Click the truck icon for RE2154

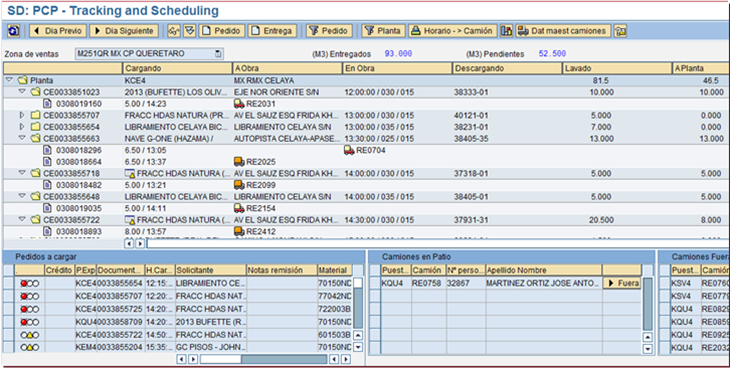click(239, 208)
